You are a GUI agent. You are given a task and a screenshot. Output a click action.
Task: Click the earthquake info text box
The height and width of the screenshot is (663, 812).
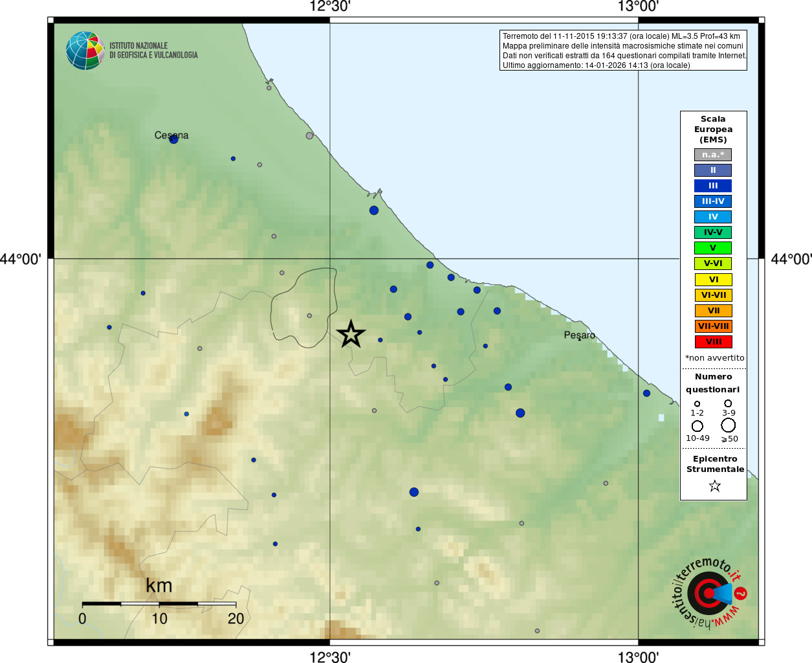[623, 51]
